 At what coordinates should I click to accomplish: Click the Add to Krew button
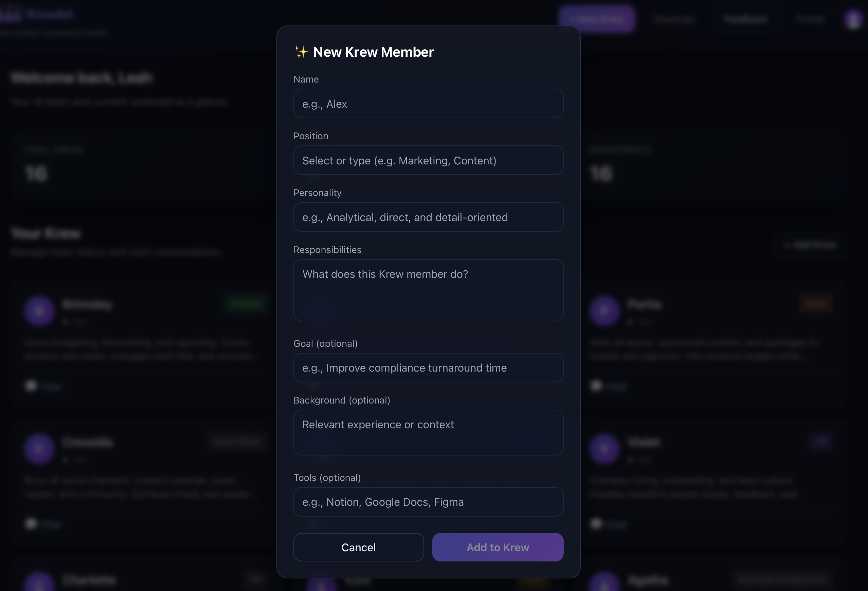tap(498, 547)
